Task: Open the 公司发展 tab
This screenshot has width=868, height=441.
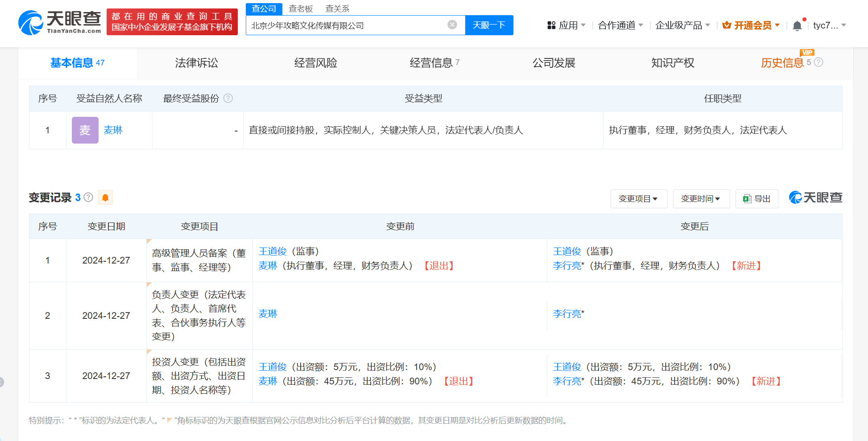Action: 554,63
